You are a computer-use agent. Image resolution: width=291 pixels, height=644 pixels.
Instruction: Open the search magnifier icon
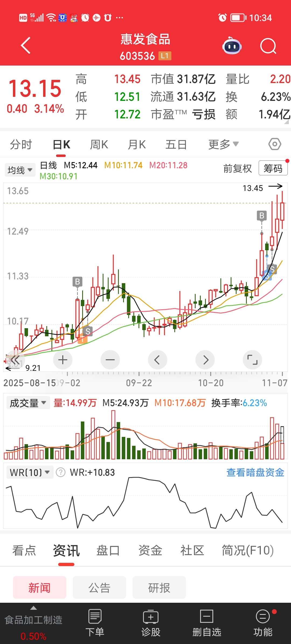268,46
